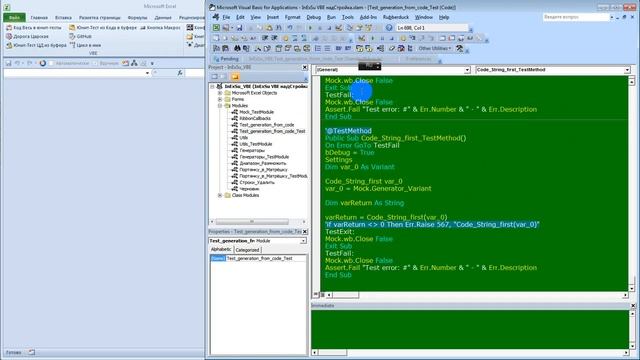The height and width of the screenshot is (360, 640).
Task: Close the Properties pane
Action: [x=305, y=231]
